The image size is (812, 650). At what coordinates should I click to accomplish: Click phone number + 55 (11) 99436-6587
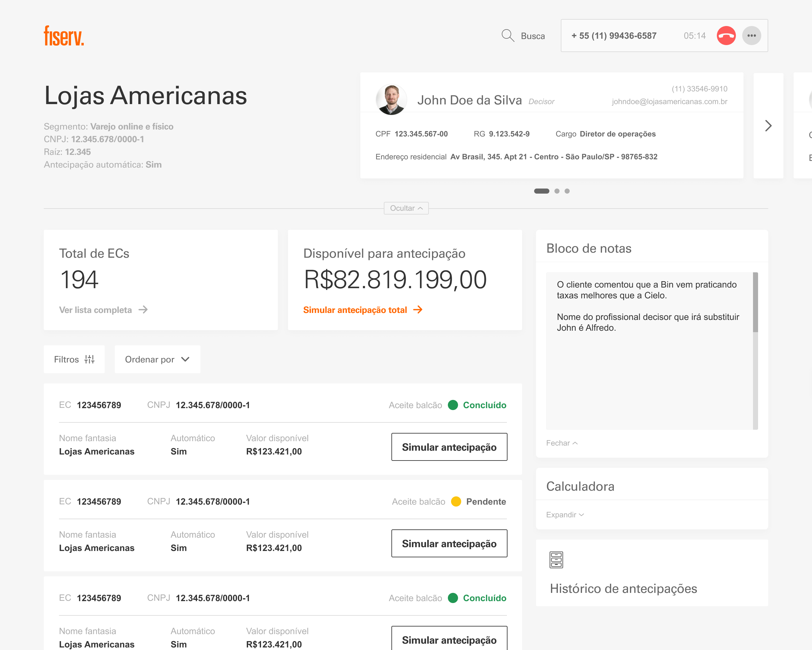tap(614, 36)
